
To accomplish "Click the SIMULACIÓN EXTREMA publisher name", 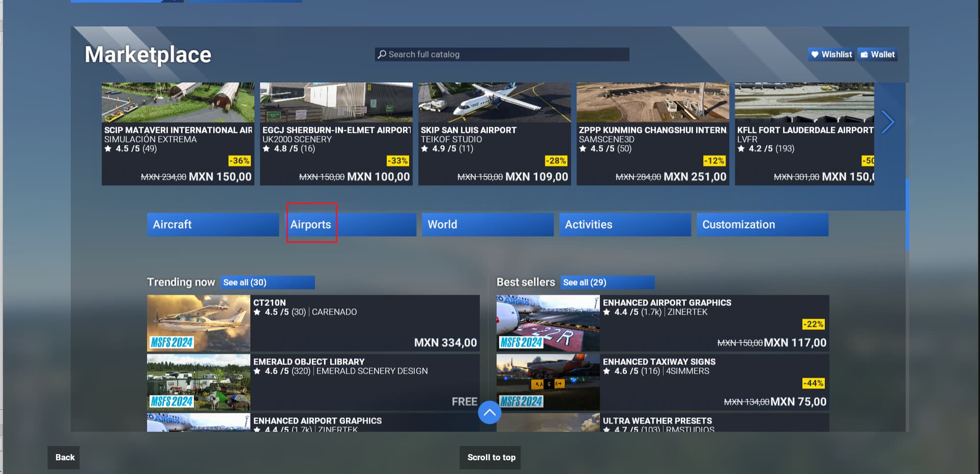I will point(150,139).
